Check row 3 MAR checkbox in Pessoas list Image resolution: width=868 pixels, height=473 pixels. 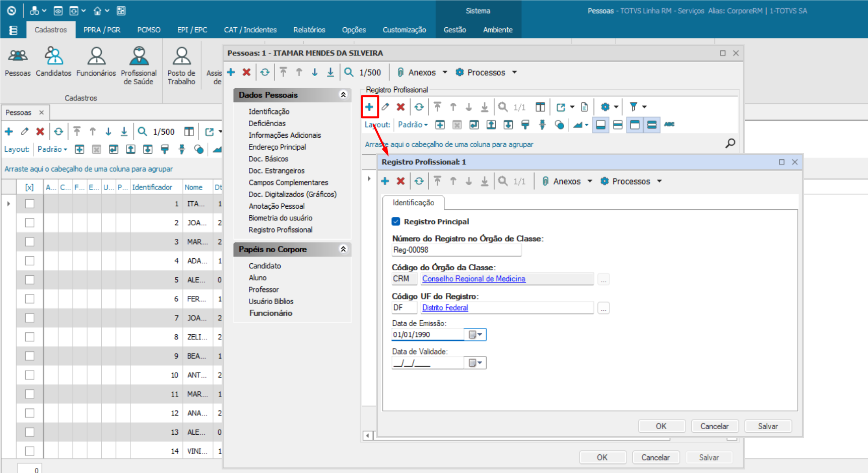pos(30,242)
